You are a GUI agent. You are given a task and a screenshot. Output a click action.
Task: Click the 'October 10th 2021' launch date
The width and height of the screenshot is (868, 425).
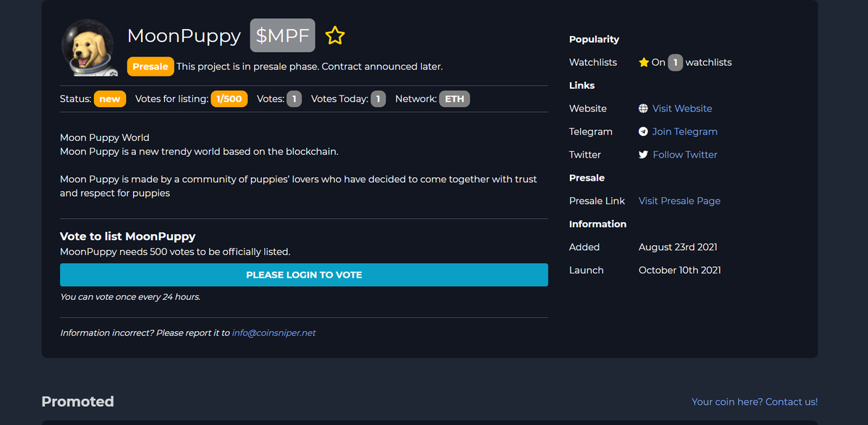[680, 270]
